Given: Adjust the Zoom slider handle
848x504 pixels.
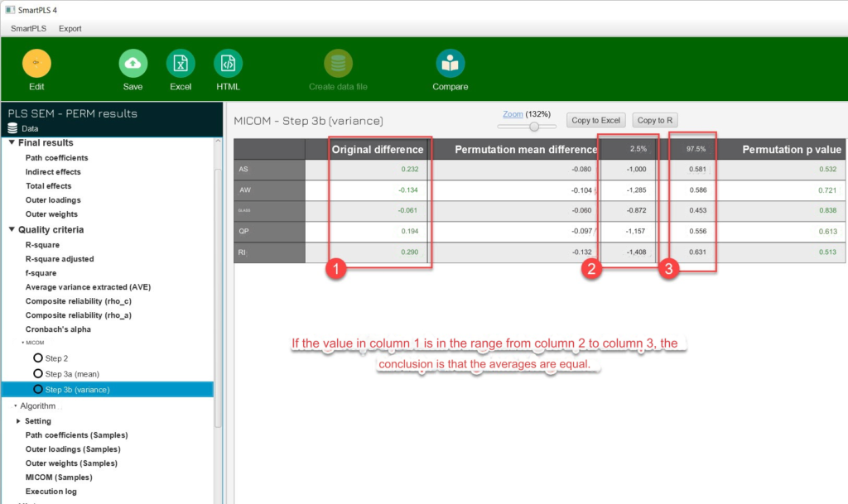Looking at the screenshot, I should coord(534,127).
